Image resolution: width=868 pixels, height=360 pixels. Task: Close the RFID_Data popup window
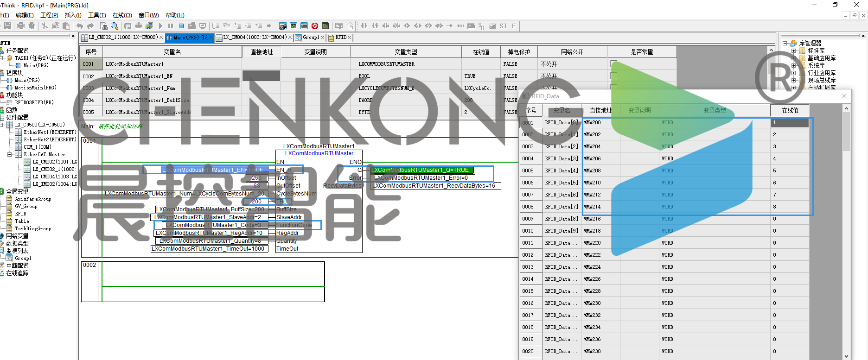point(844,96)
